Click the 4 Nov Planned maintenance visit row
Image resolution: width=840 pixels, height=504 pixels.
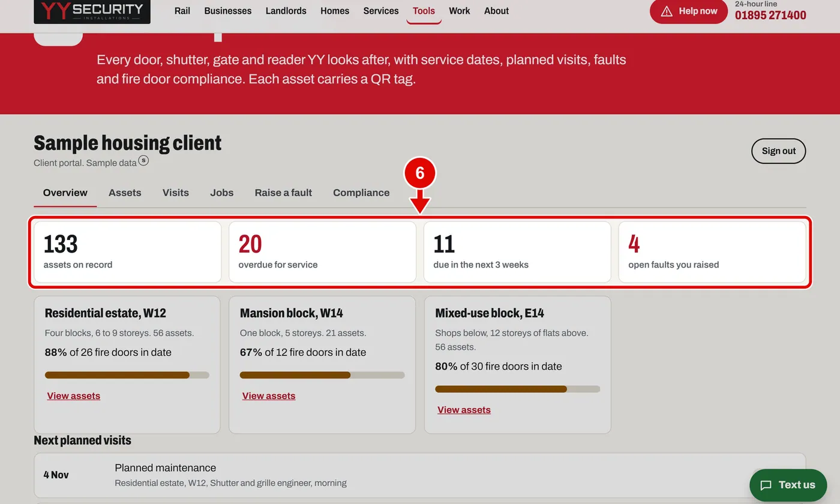pyautogui.click(x=420, y=475)
